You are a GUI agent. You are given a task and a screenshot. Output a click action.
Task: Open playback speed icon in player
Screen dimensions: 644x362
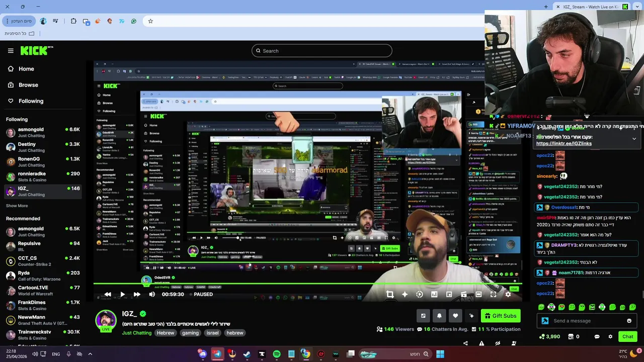pos(420,295)
